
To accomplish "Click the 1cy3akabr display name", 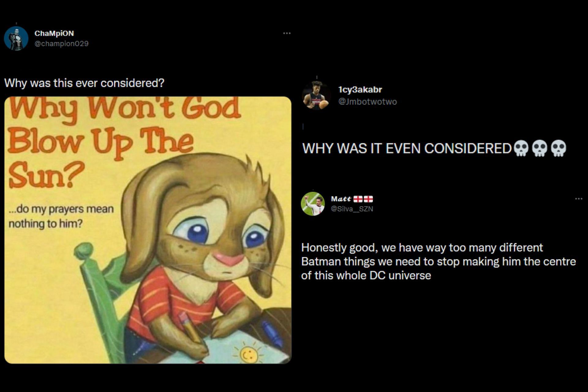I will point(360,90).
